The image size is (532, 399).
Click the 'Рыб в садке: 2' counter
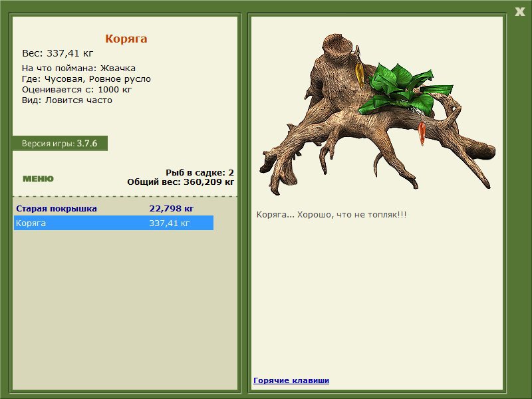tap(200, 172)
